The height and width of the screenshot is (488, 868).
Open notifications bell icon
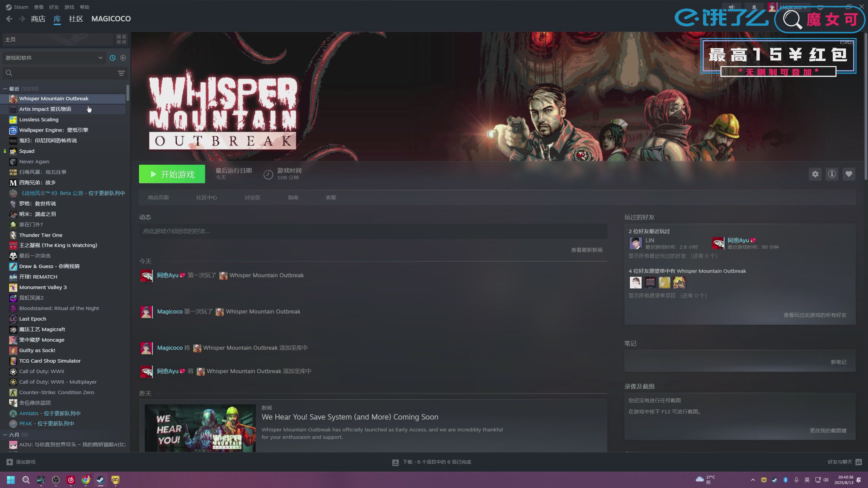[x=754, y=7]
